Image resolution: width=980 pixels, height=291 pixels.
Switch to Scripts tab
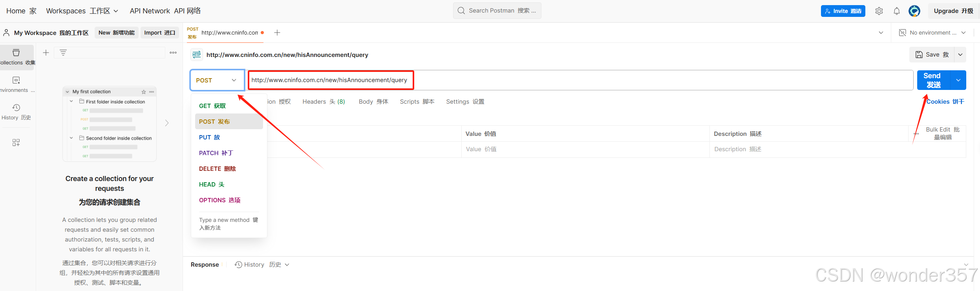(x=417, y=102)
